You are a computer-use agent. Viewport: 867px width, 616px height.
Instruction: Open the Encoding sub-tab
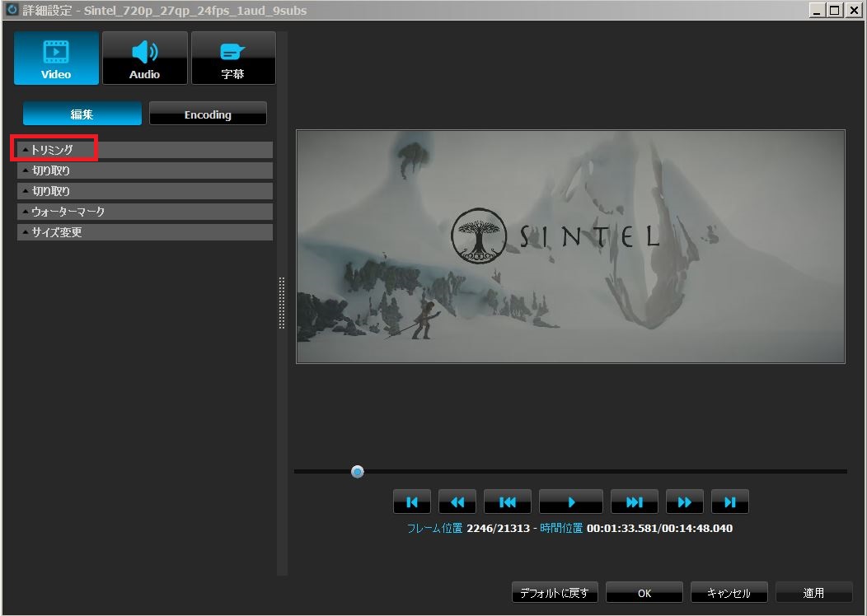[208, 114]
